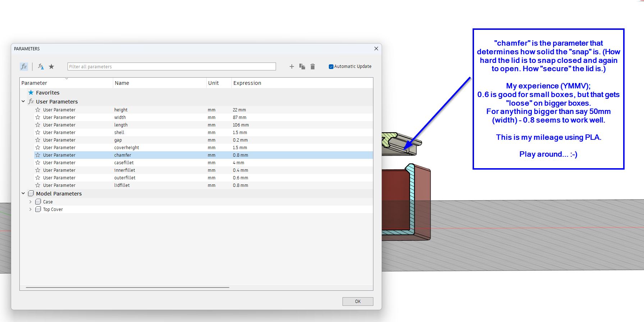Expand the Case model parameters
644x322 pixels.
31,202
